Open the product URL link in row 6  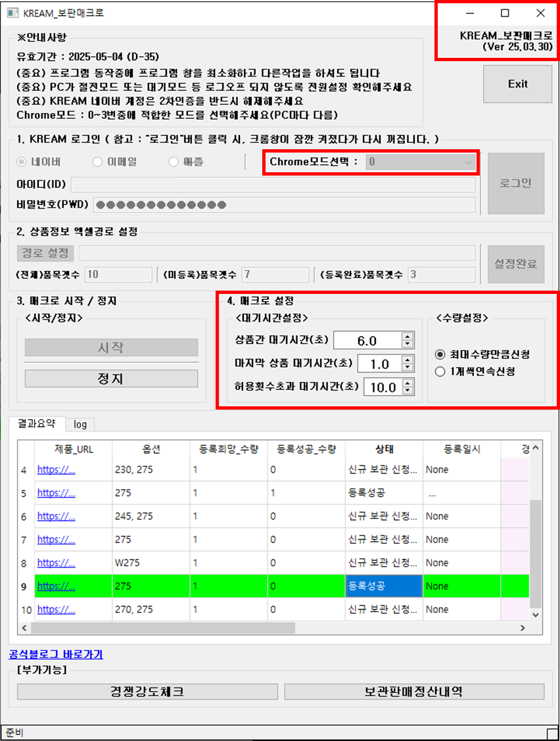[57, 516]
